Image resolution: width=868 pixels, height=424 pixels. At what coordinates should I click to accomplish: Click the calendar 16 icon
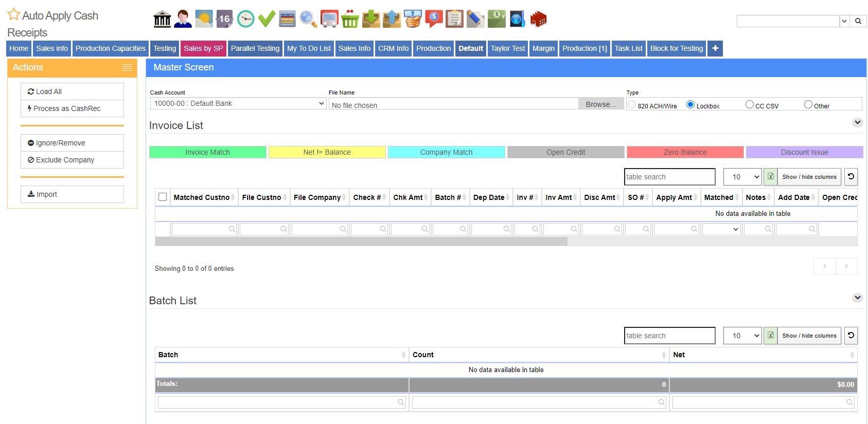[x=224, y=20]
